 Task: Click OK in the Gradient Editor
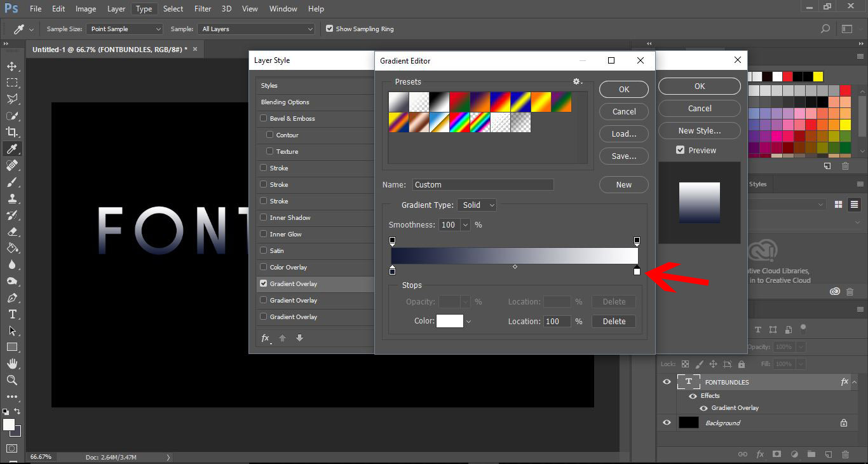pos(624,90)
